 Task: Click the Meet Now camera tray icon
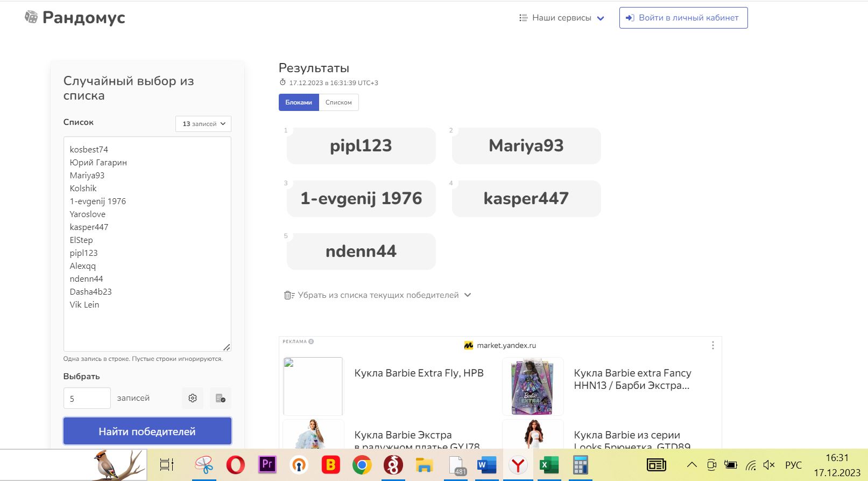click(x=712, y=465)
